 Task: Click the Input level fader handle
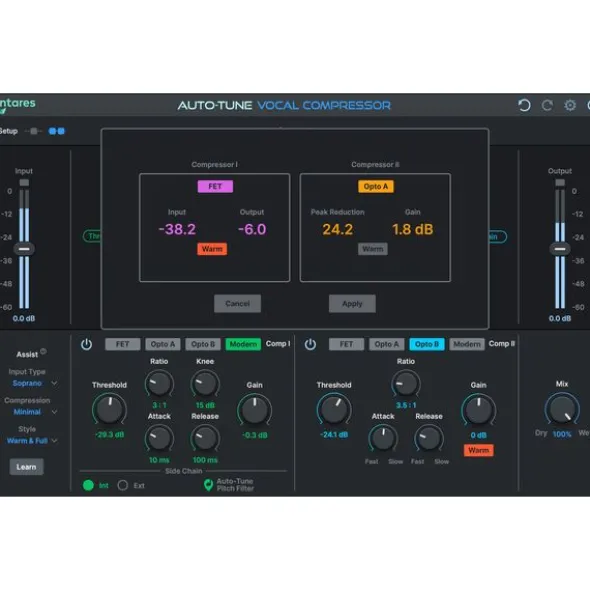tap(24, 249)
